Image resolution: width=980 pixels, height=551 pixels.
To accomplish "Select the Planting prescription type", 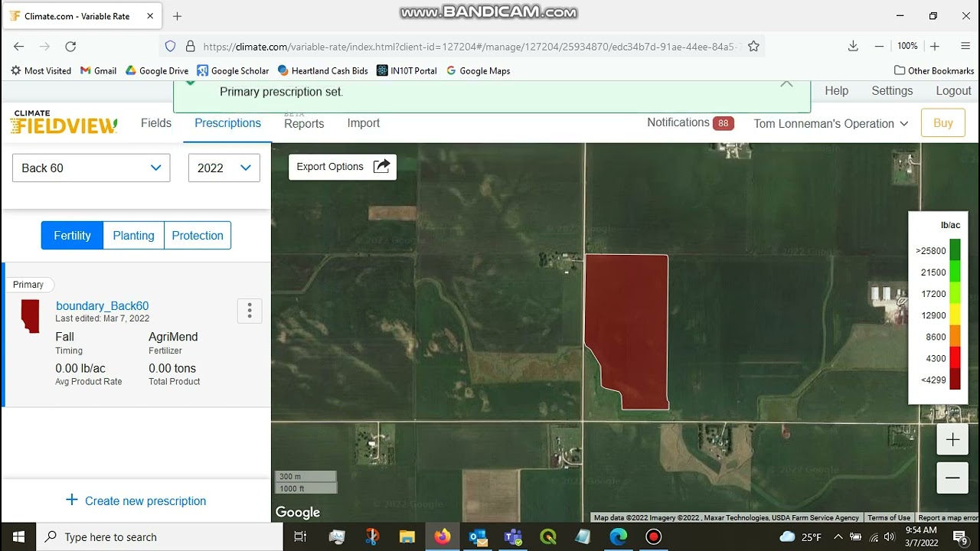I will (133, 236).
